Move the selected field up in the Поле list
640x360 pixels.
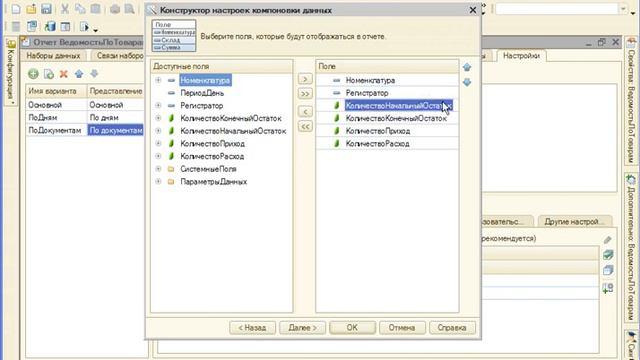pos(467,67)
